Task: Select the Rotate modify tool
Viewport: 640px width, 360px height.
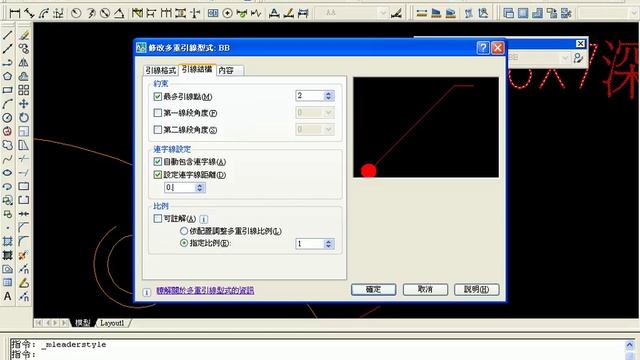Action: [24, 118]
